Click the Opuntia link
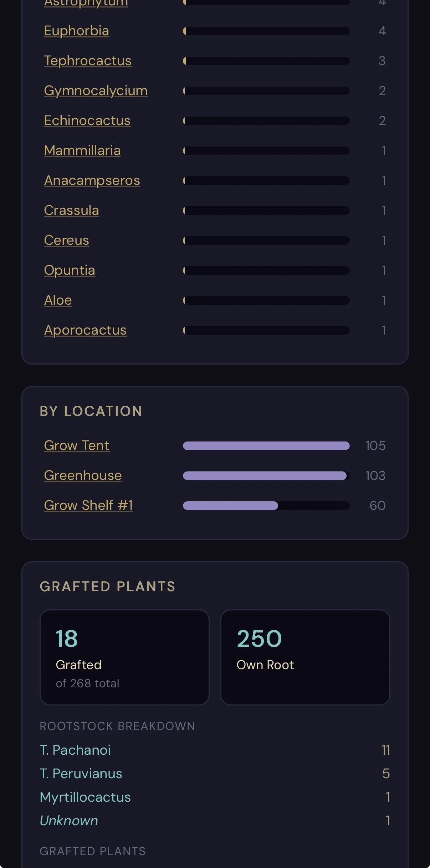Image resolution: width=430 pixels, height=868 pixels. pyautogui.click(x=70, y=270)
